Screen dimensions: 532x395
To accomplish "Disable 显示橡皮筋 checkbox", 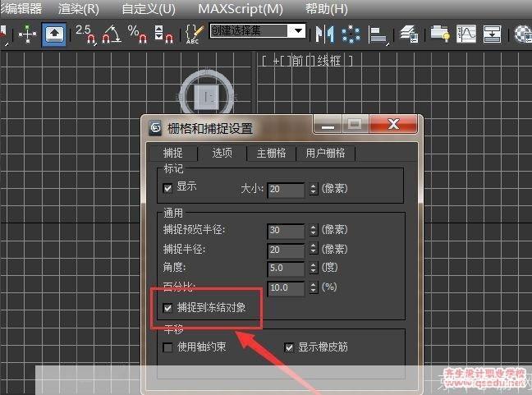I will pos(289,347).
